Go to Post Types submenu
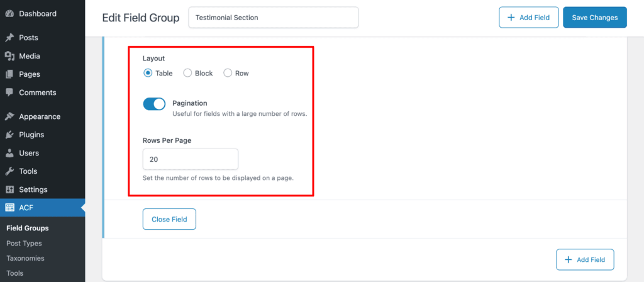The image size is (644, 282). click(x=25, y=244)
